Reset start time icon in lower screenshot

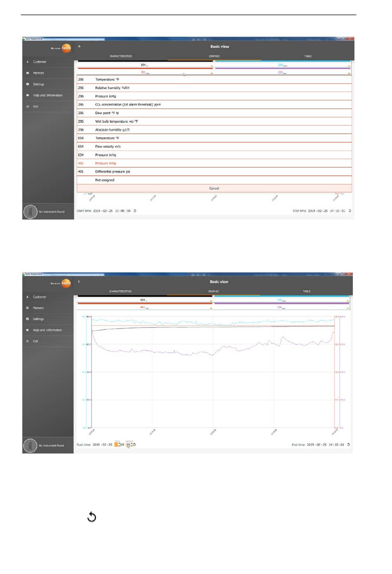(x=135, y=445)
